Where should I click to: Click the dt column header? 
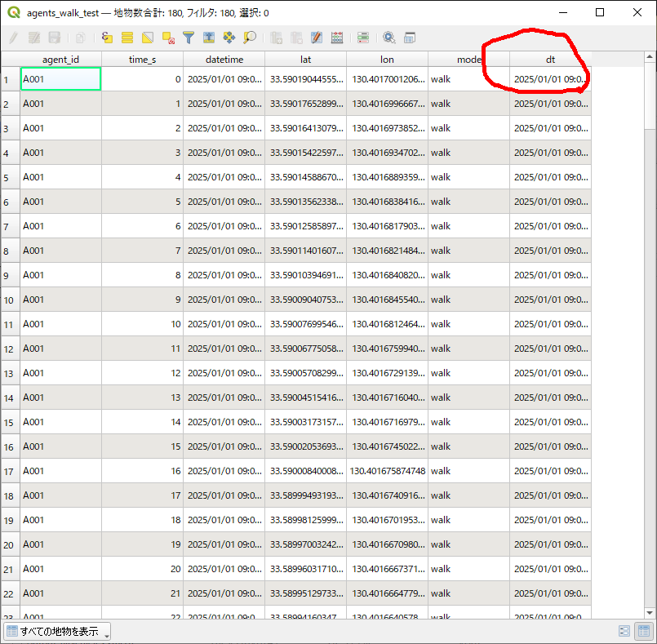point(550,60)
